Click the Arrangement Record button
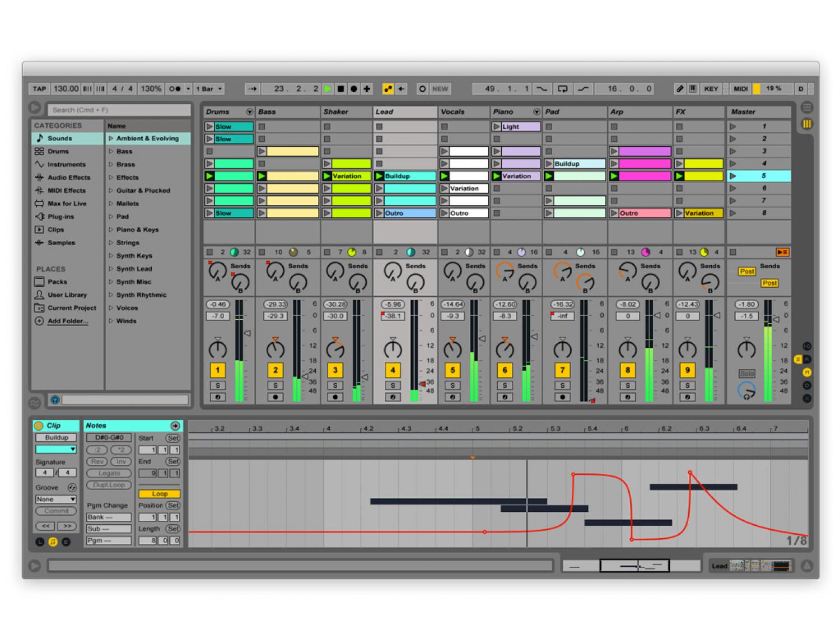Screen dimensions: 840x630 (x=353, y=88)
